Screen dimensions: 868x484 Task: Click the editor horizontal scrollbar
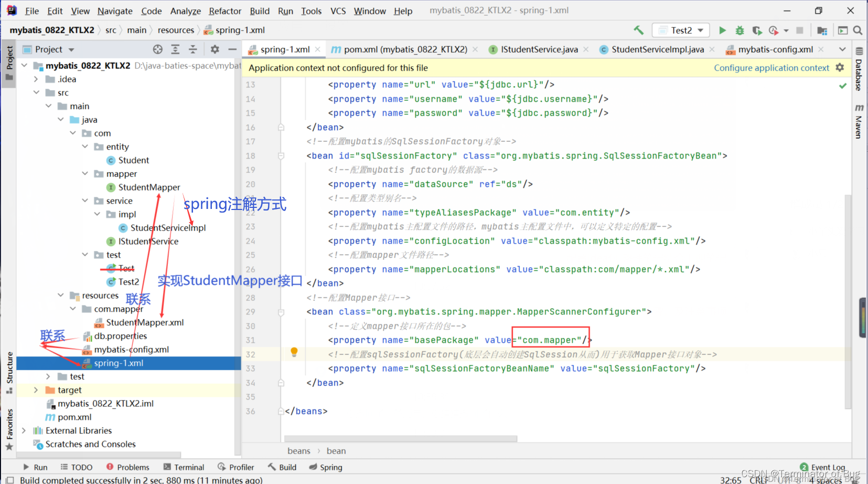click(x=401, y=438)
